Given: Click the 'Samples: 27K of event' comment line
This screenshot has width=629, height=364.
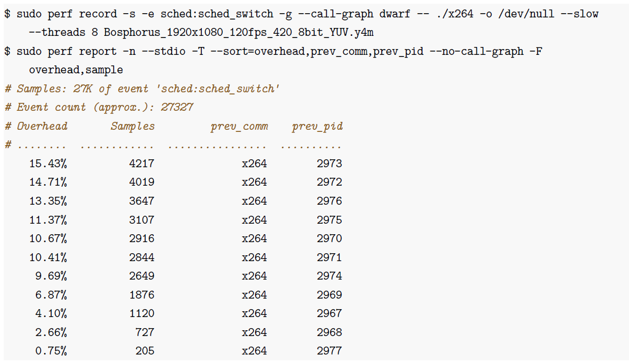Looking at the screenshot, I should [x=142, y=89].
